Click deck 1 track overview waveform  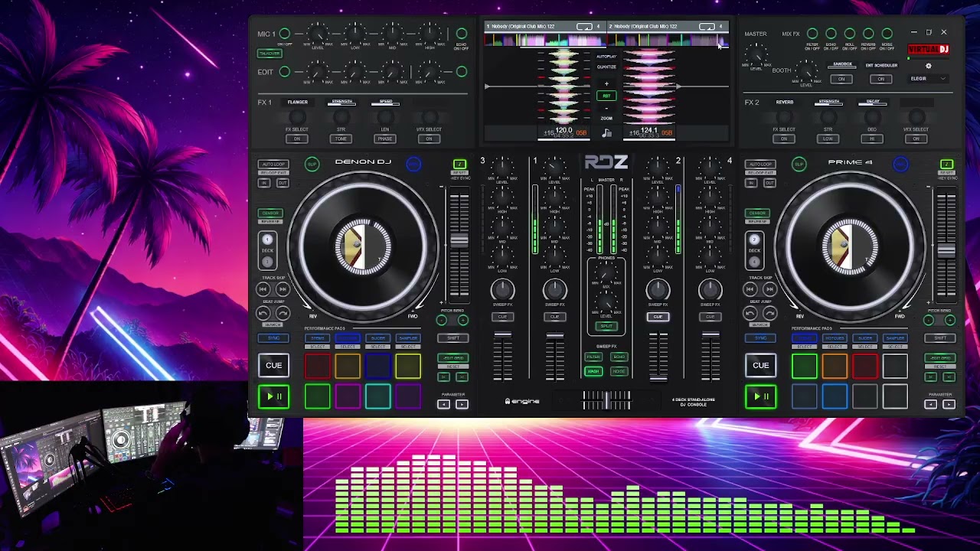click(x=545, y=40)
